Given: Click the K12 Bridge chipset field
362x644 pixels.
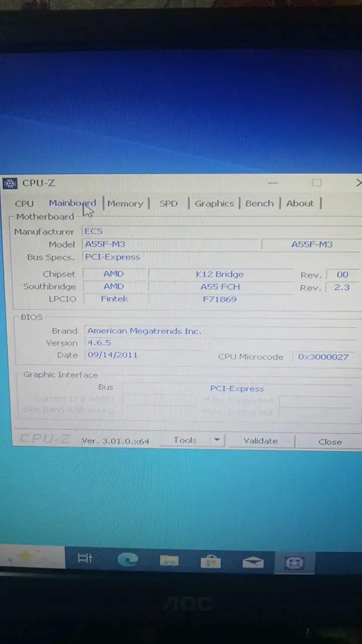Looking at the screenshot, I should pyautogui.click(x=220, y=275).
